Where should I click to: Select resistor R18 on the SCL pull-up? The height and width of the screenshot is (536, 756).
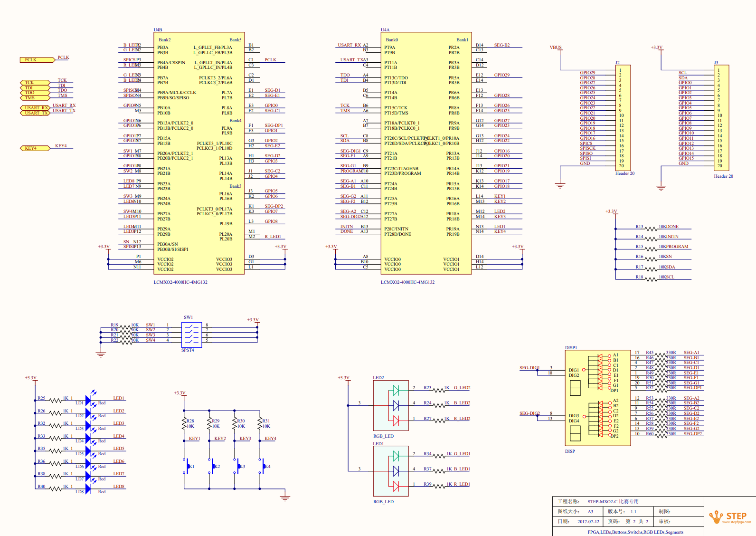point(651,279)
